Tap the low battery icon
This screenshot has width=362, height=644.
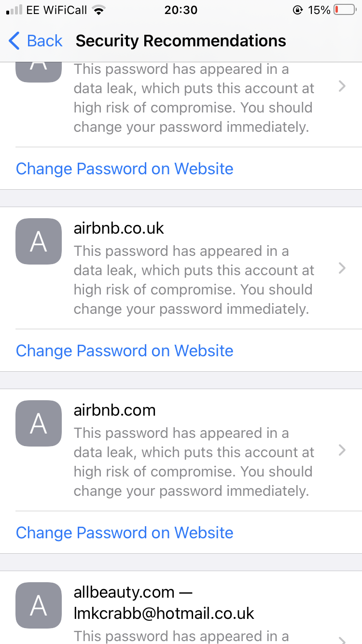344,10
